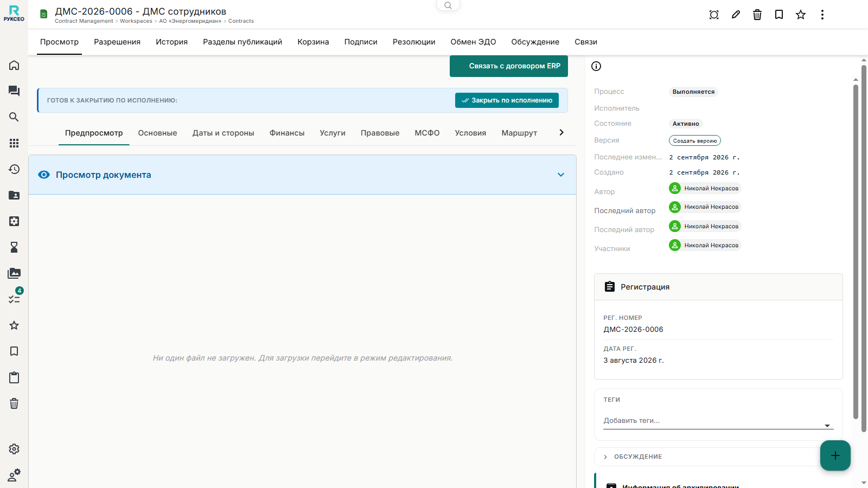This screenshot has width=868, height=488.
Task: Open favorites star in sidebar
Action: (x=14, y=325)
